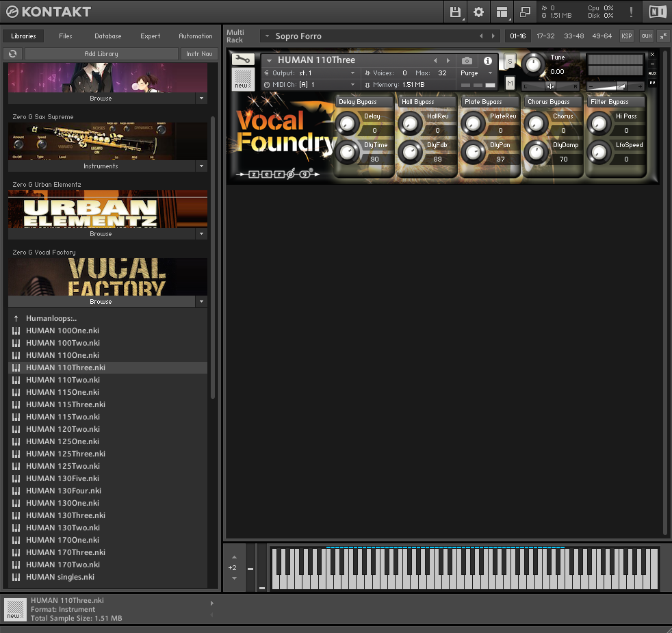672x633 pixels.
Task: Click the Instr Nav button
Action: click(x=199, y=53)
